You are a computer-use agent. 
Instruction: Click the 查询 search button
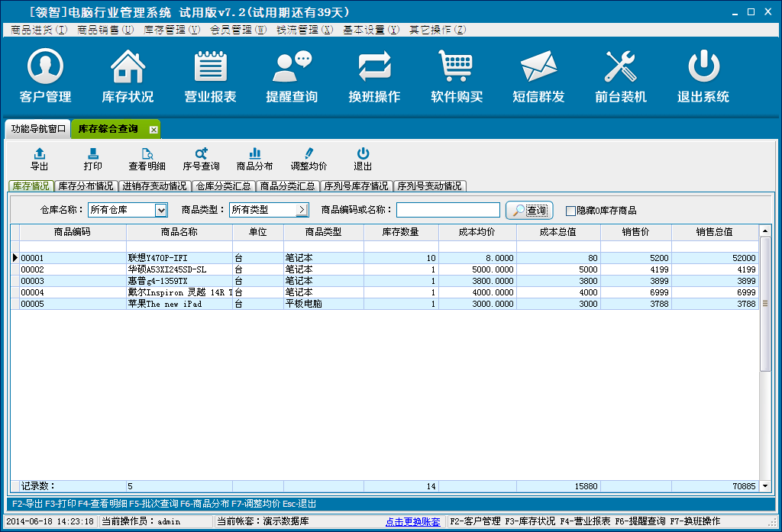click(x=529, y=210)
